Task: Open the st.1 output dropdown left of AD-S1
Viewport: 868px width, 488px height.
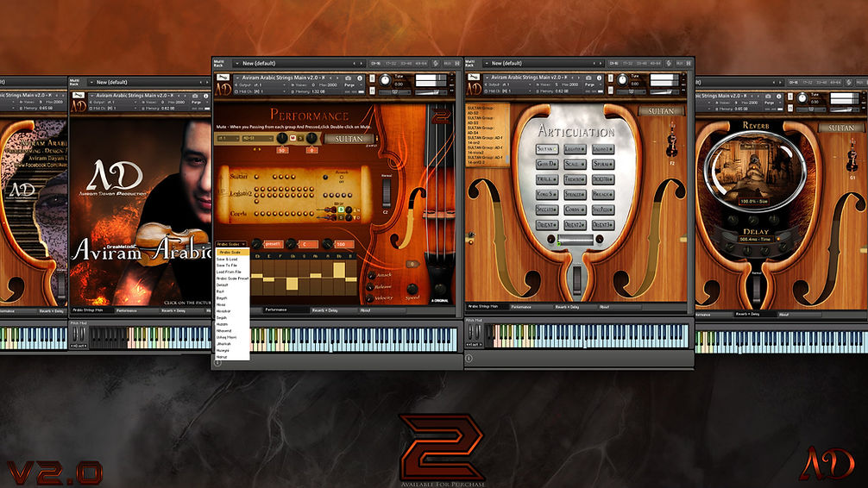Action: [228, 138]
